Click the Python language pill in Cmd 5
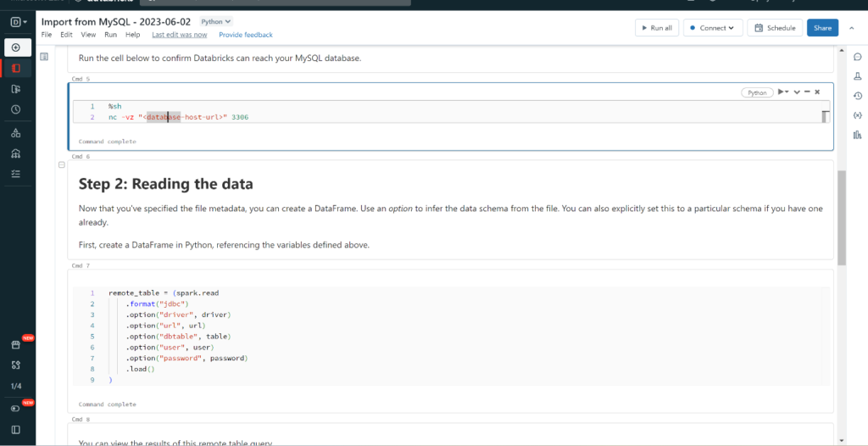868x446 pixels. 757,92
